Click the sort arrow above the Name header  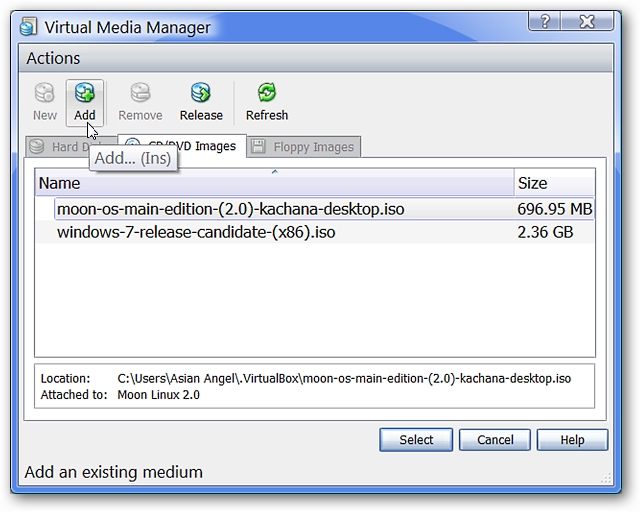[275, 172]
